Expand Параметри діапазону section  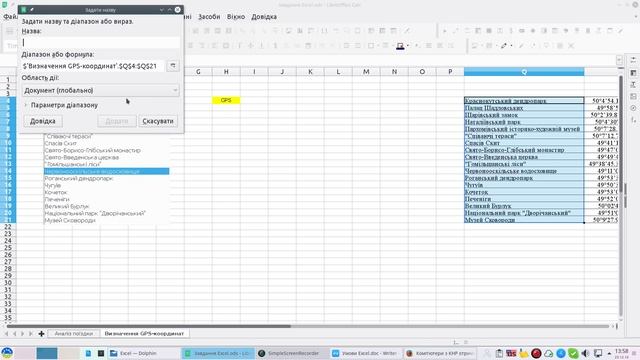60,105
